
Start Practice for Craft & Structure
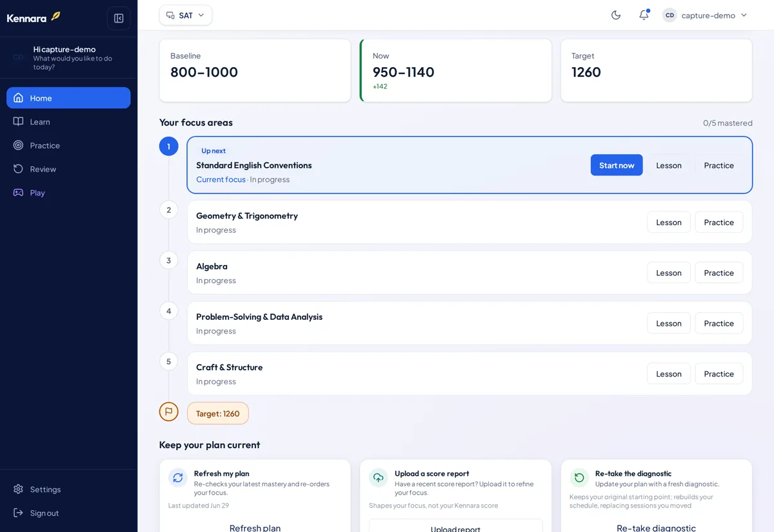click(x=719, y=374)
